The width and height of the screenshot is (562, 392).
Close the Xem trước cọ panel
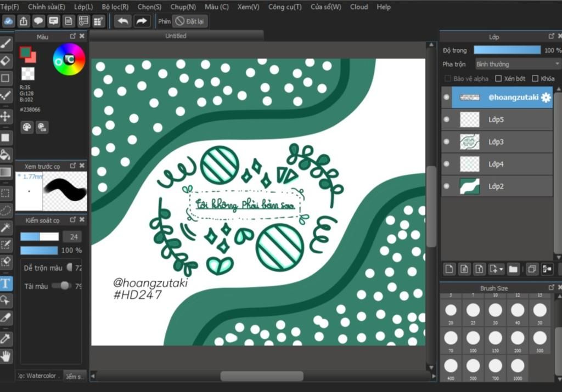pos(82,166)
